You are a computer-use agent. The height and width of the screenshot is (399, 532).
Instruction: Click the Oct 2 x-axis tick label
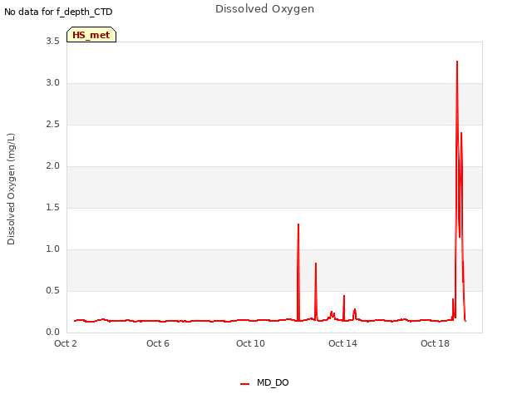point(66,343)
